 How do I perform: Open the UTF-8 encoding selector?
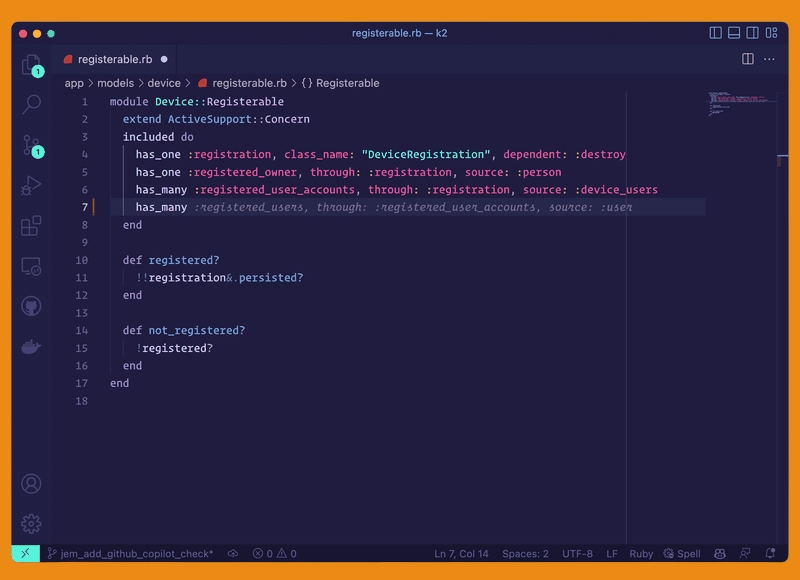577,553
